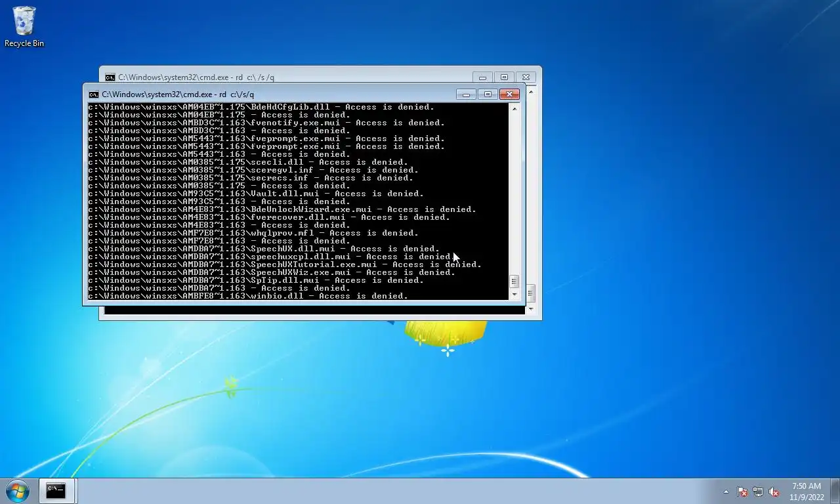
Task: Open the clock showing 7:50 AM
Action: coord(807,492)
